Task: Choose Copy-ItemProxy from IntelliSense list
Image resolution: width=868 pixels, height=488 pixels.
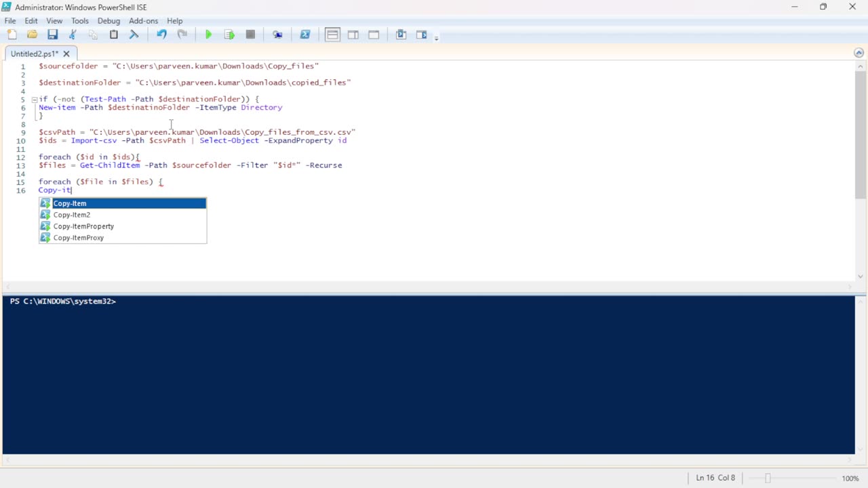Action: (123, 238)
